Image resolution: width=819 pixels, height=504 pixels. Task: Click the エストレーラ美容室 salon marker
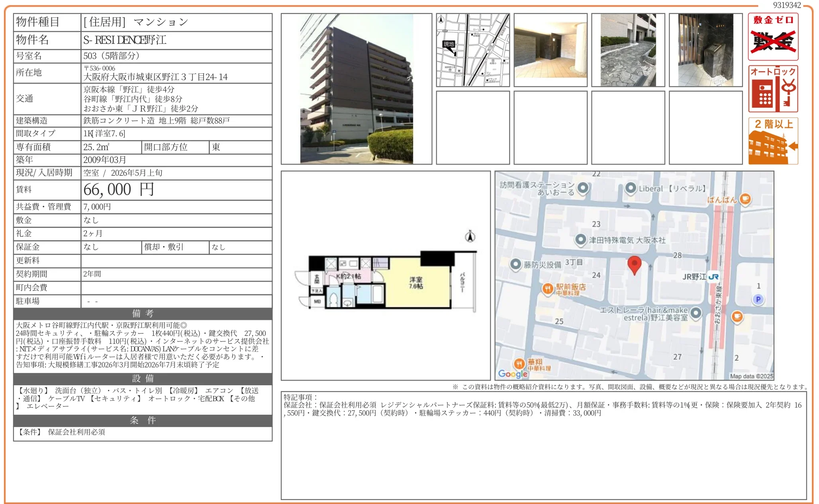click(x=696, y=312)
